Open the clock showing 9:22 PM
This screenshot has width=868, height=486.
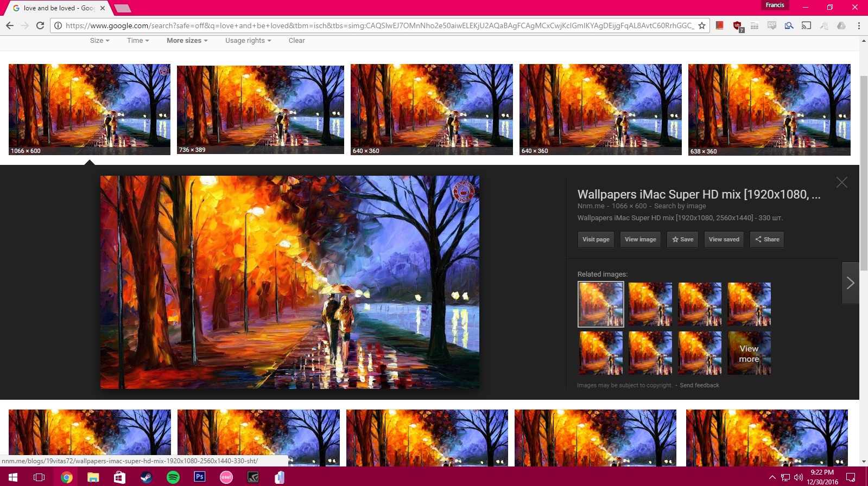click(x=822, y=477)
